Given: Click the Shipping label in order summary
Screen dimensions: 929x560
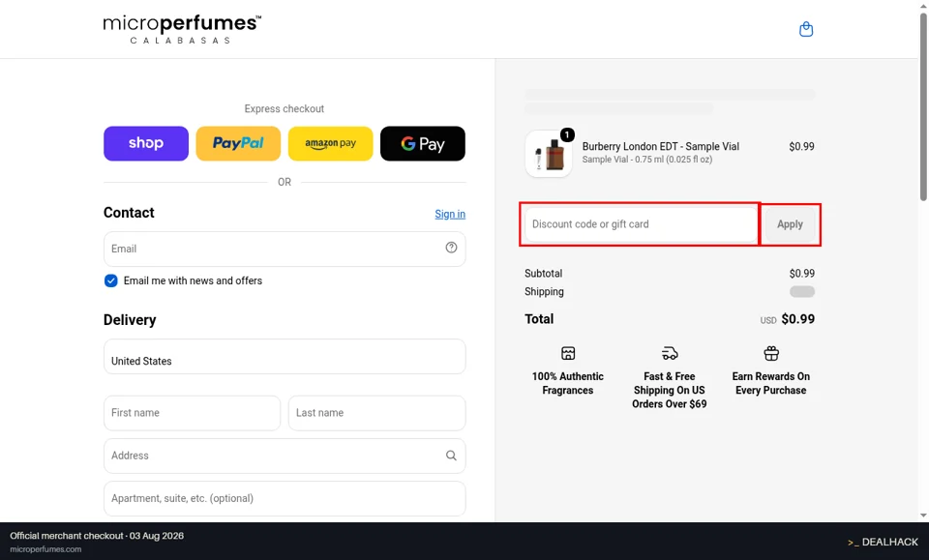Looking at the screenshot, I should point(544,292).
